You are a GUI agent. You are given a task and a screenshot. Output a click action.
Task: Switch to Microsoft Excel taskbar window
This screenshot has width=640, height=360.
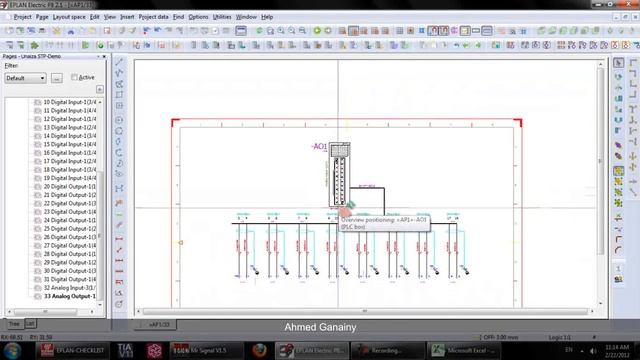(464, 351)
